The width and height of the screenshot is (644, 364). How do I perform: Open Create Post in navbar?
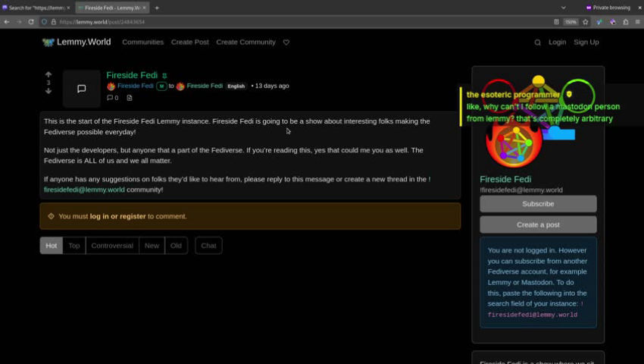pyautogui.click(x=189, y=42)
